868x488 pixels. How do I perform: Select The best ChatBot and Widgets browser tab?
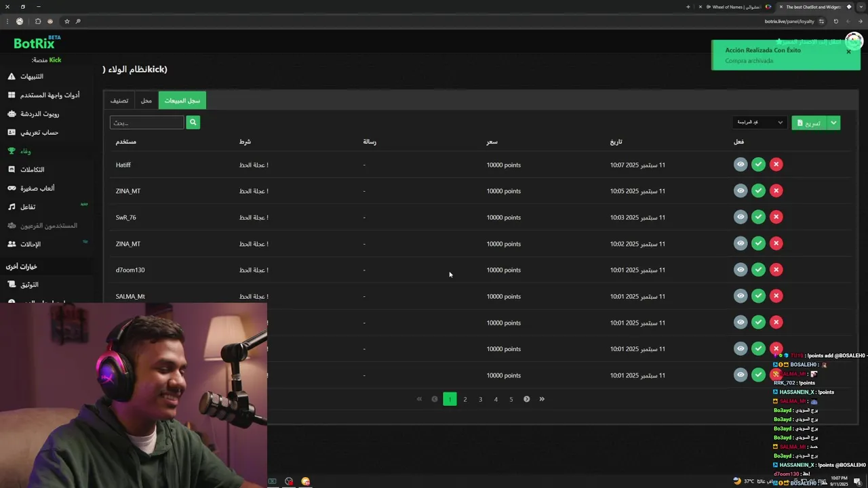point(814,7)
